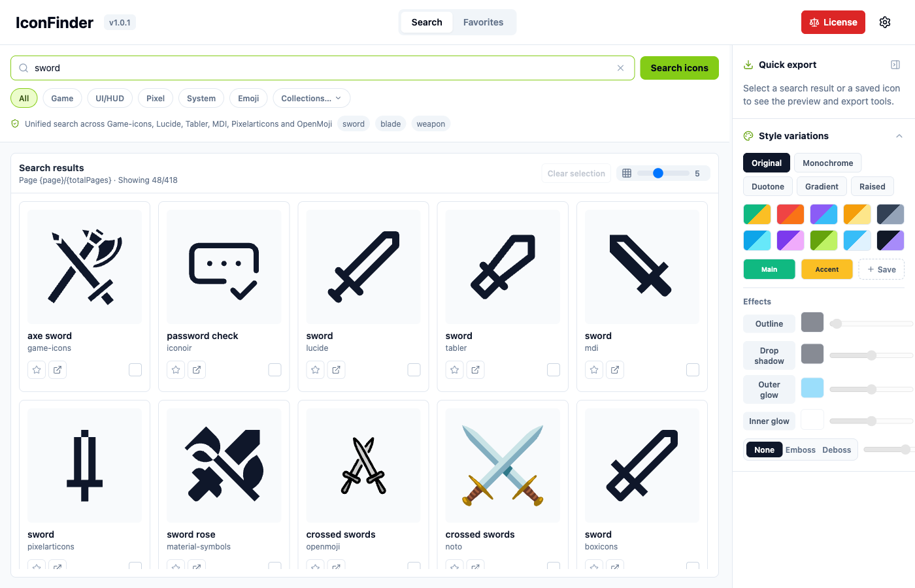This screenshot has height=588, width=915.
Task: Pick the purple-blue palette swatch
Action: 823,214
